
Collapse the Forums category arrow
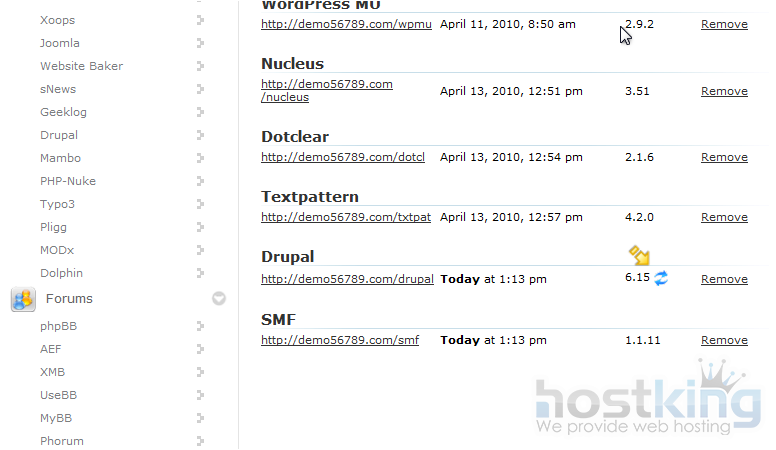(x=219, y=298)
